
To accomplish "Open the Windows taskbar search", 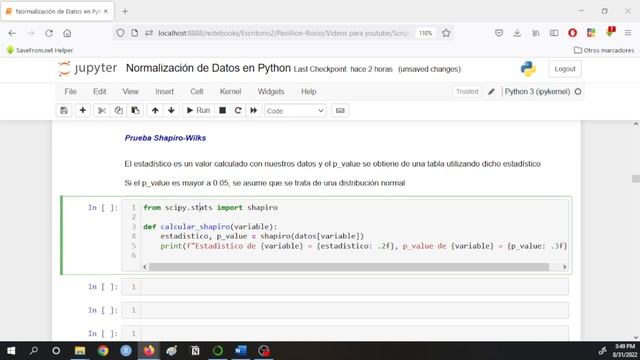I will tap(34, 351).
